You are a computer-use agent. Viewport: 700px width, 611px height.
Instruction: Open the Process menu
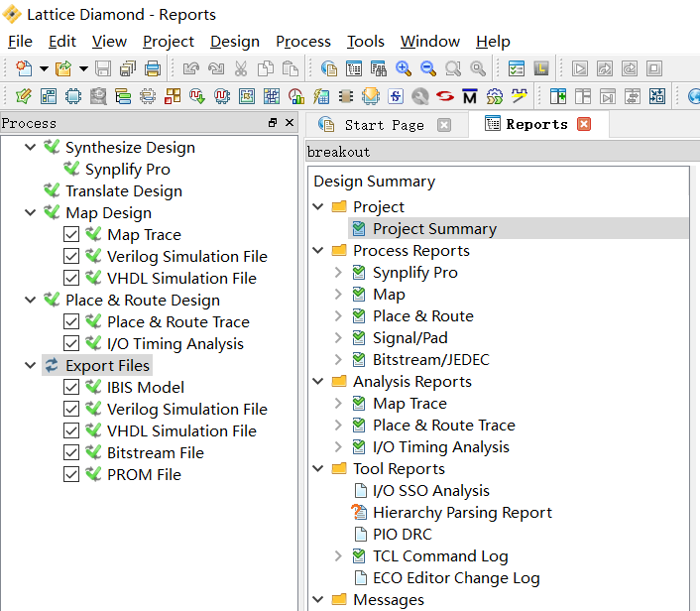(303, 42)
